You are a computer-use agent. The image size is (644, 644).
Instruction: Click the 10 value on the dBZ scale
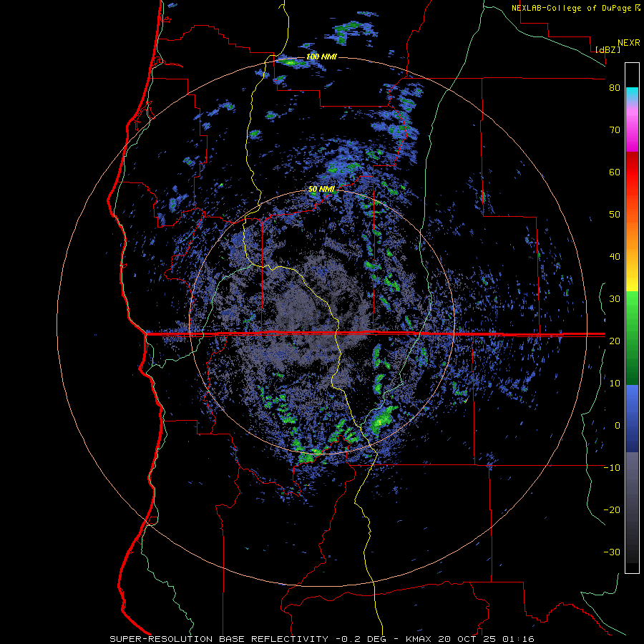pos(615,384)
